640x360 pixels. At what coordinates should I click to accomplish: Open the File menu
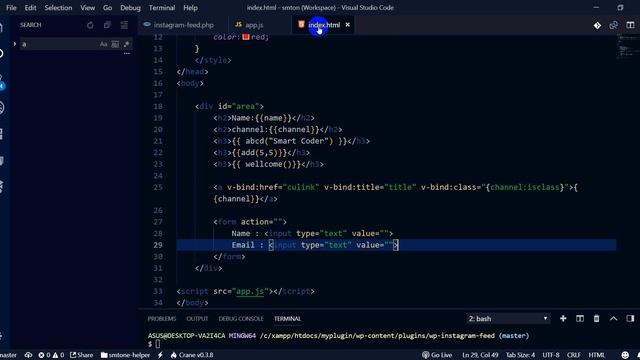pyautogui.click(x=11, y=8)
